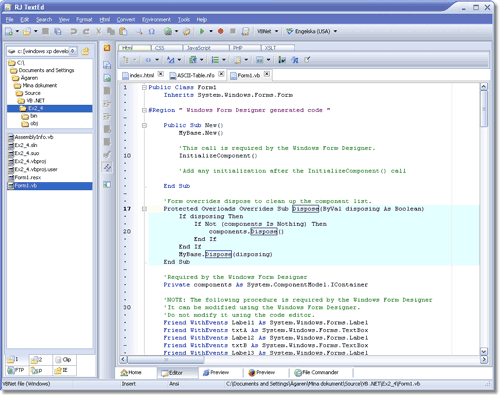
Task: Open the Home view at the bottom
Action: (131, 372)
